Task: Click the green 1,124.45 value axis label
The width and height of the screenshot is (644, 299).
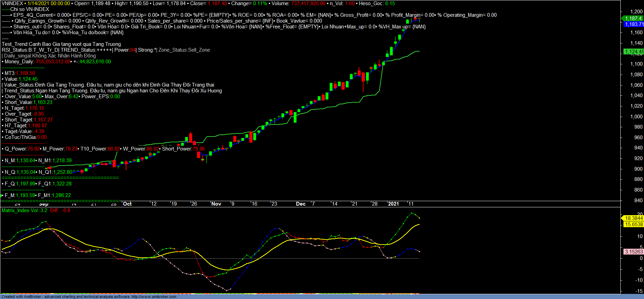Action: tap(633, 52)
